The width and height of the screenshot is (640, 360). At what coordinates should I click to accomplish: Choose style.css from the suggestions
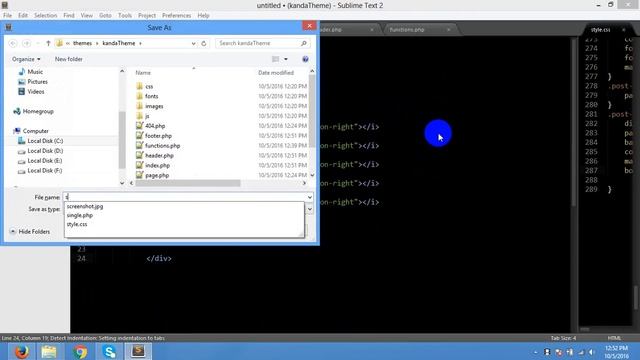pos(77,224)
